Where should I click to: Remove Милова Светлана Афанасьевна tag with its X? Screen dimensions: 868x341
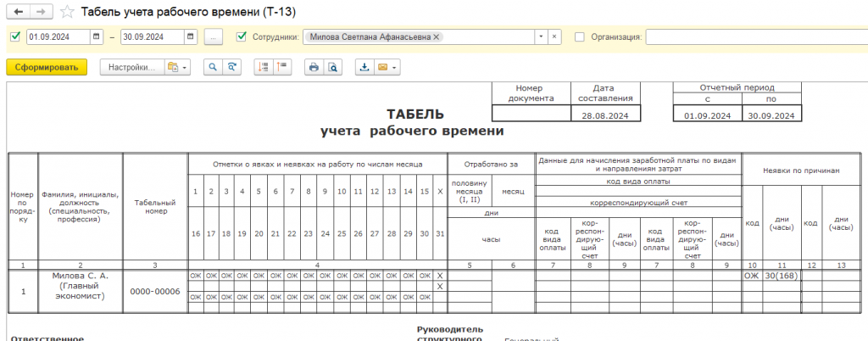[x=437, y=37]
